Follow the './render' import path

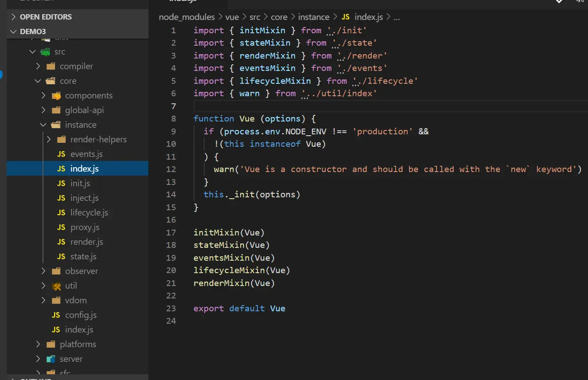click(362, 56)
